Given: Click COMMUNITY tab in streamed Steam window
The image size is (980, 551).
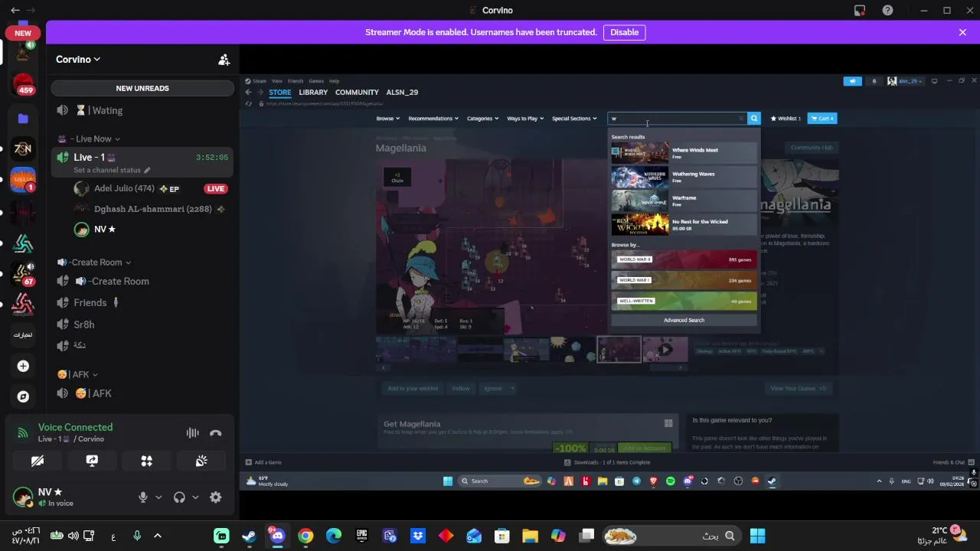Looking at the screenshot, I should 357,92.
